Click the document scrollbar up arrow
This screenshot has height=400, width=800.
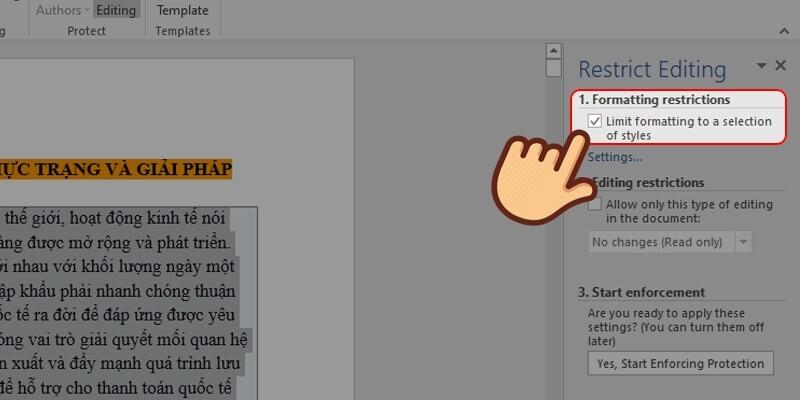click(553, 50)
